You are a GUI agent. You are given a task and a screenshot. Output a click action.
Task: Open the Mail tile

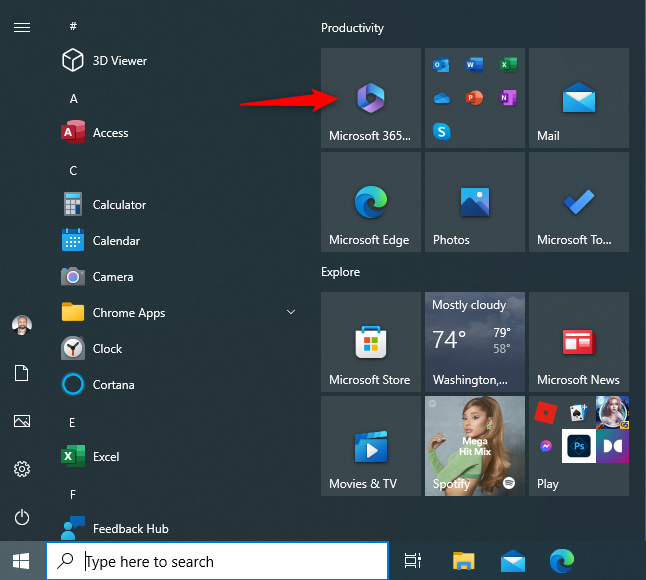tap(579, 98)
